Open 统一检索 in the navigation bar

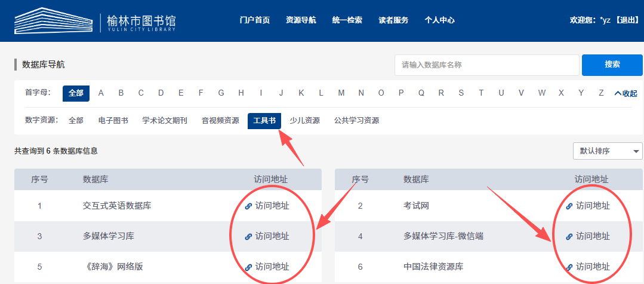pos(347,20)
